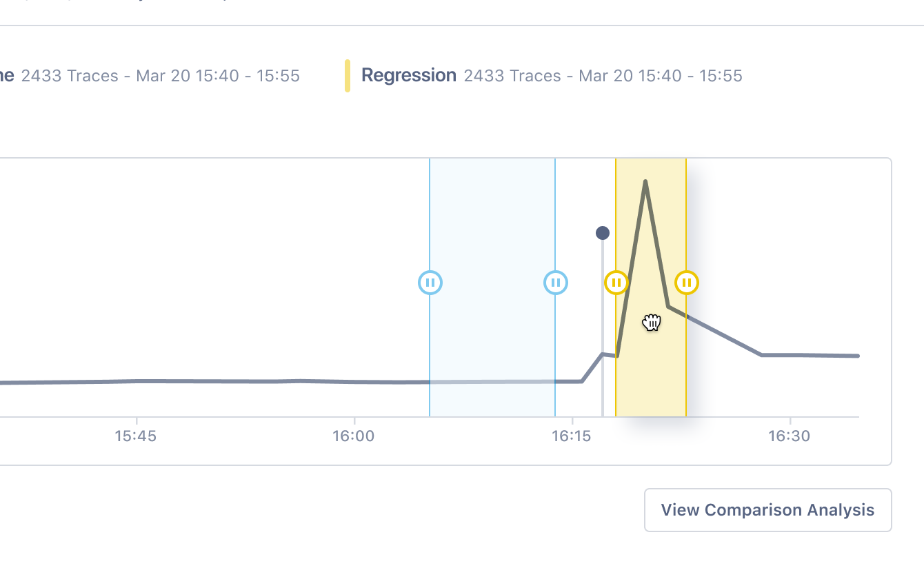Click the baseline trace count text on the left

click(161, 76)
